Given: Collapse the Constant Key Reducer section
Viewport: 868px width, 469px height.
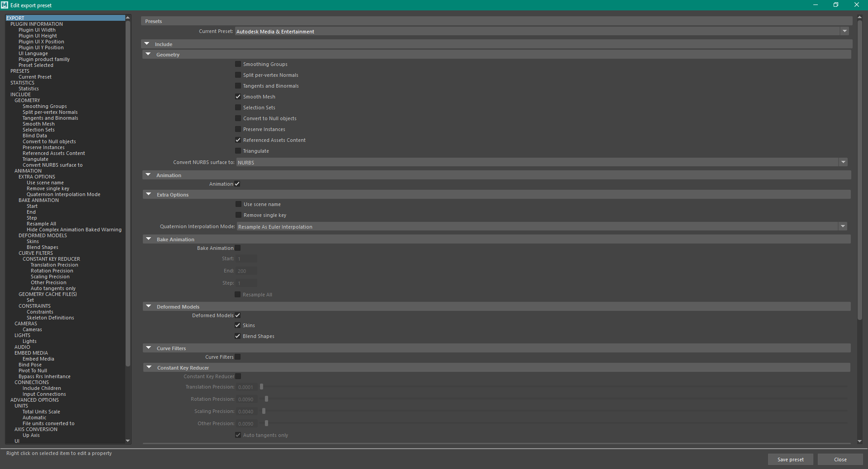Looking at the screenshot, I should tap(148, 367).
